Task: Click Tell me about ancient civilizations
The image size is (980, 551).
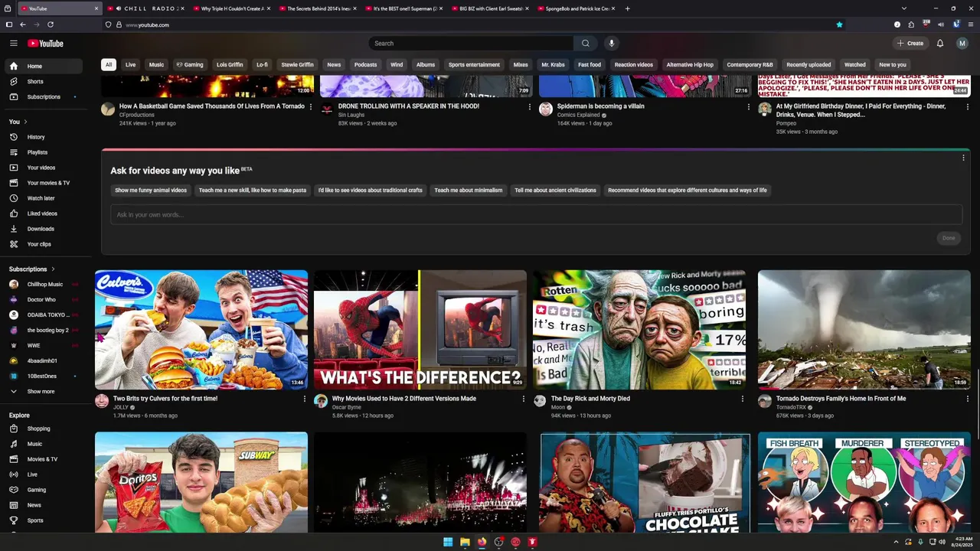Action: (x=555, y=191)
